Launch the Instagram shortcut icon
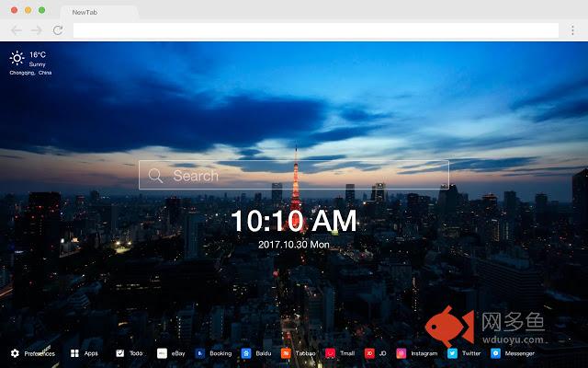 coord(401,353)
